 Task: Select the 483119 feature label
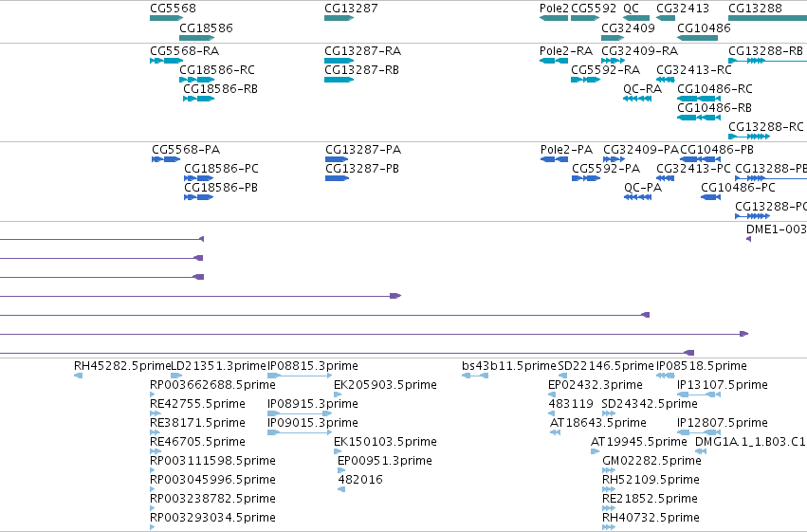click(x=571, y=404)
